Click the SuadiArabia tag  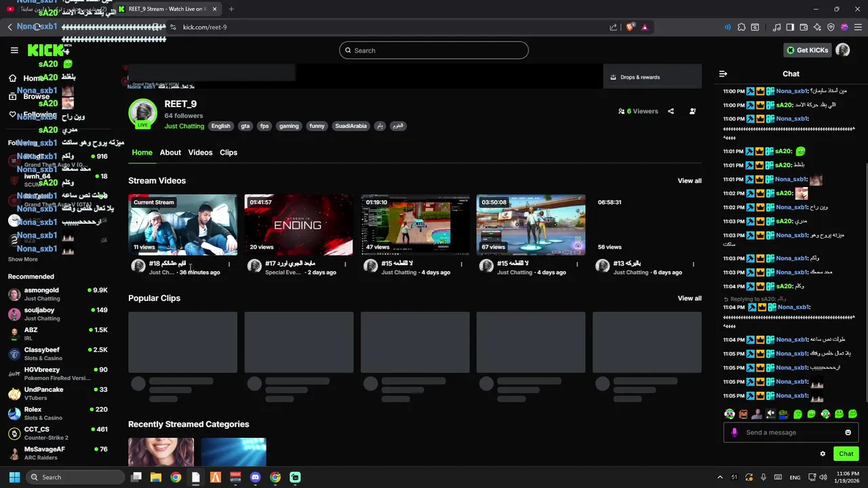pyautogui.click(x=351, y=126)
